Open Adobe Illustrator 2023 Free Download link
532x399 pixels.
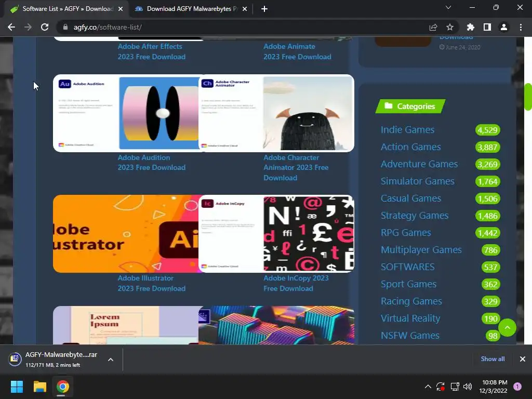(x=151, y=283)
